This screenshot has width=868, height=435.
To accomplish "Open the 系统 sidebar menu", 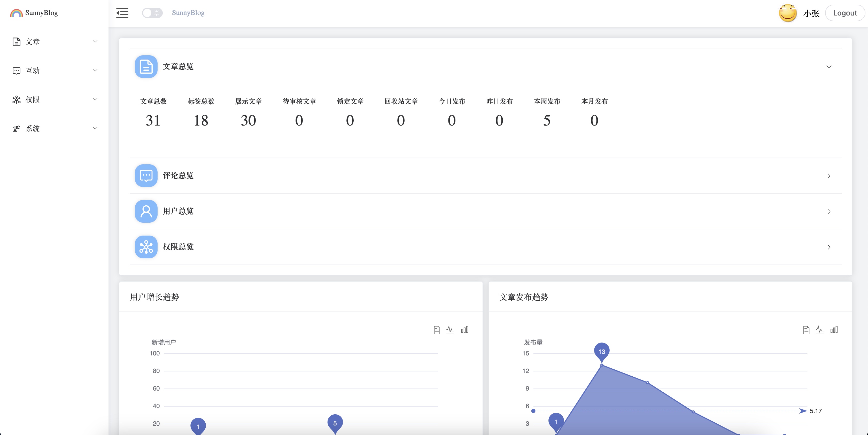I will click(x=55, y=129).
